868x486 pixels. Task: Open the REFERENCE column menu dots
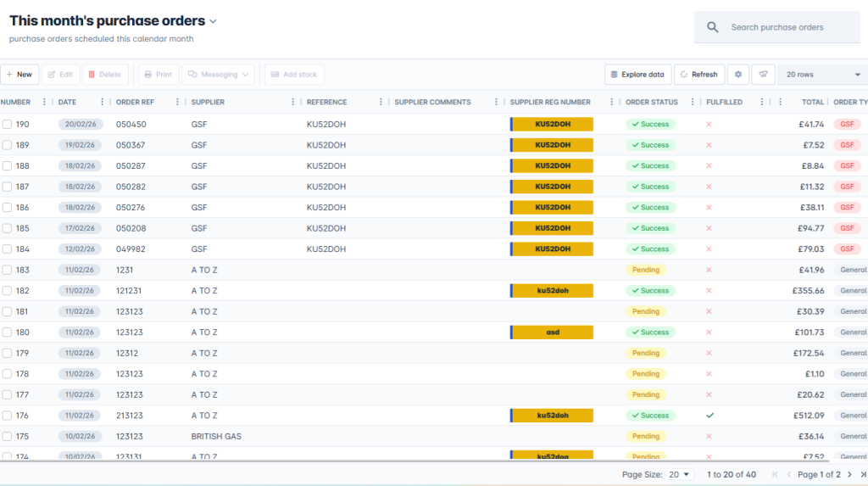pos(381,102)
